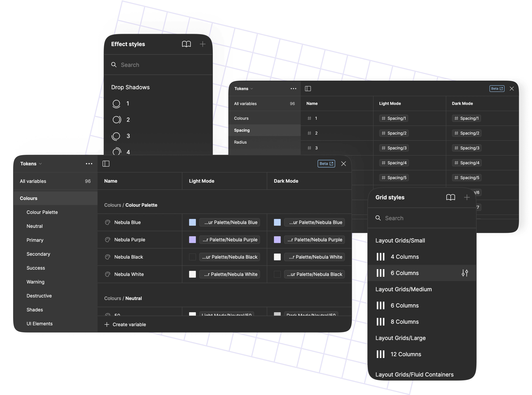The width and height of the screenshot is (532, 395).
Task: Toggle sidebar in Spacing variables panel
Action: click(x=308, y=89)
